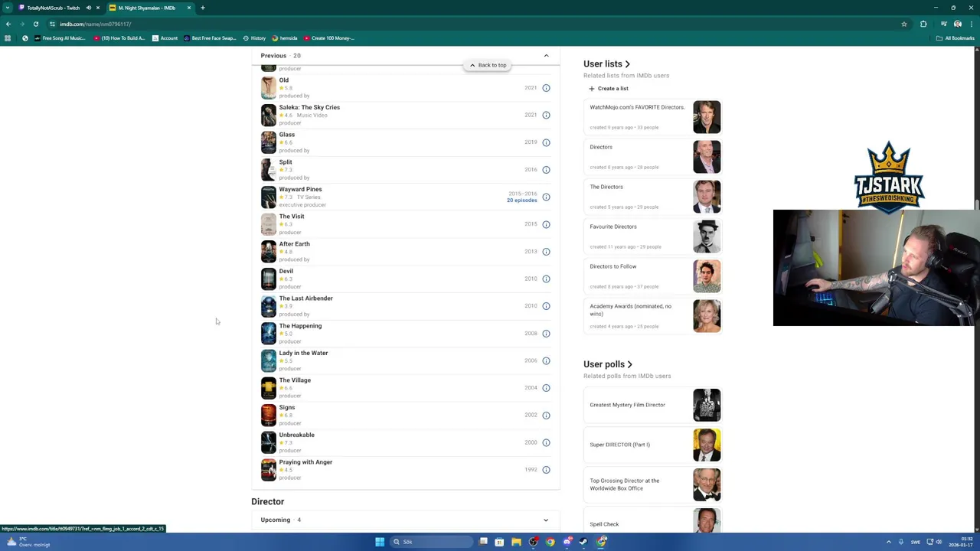The image size is (980, 551).
Task: Open User polls via its chevron heading
Action: (x=608, y=364)
